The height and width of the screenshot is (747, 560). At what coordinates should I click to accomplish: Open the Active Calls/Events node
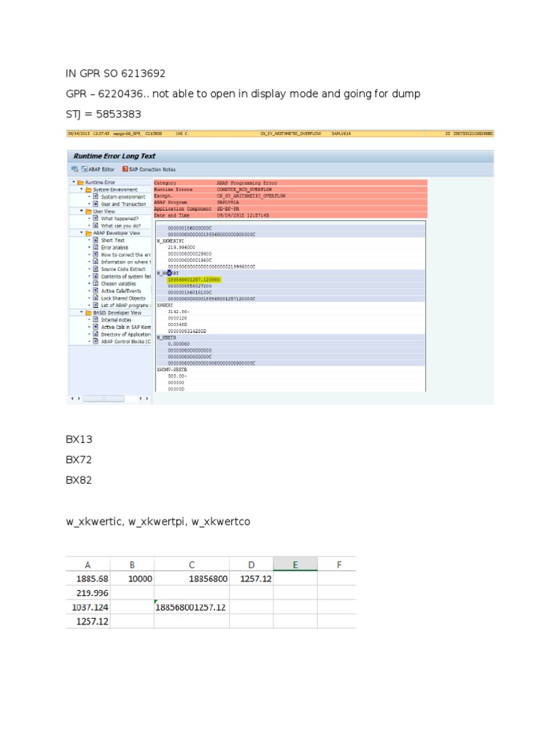click(x=121, y=290)
